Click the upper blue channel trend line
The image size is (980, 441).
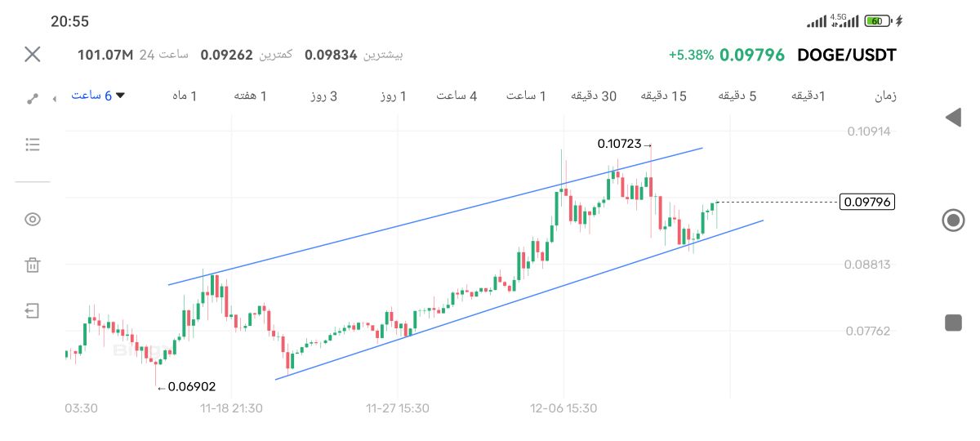point(433,216)
